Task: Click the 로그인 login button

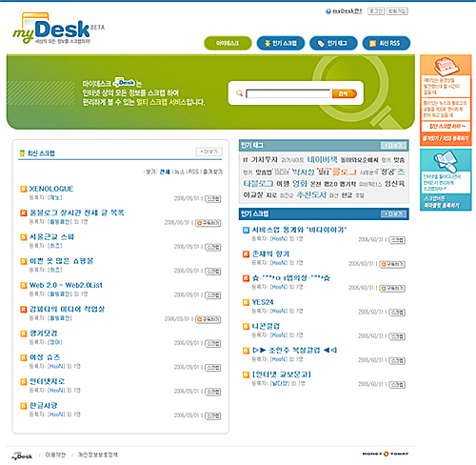Action: (x=376, y=11)
